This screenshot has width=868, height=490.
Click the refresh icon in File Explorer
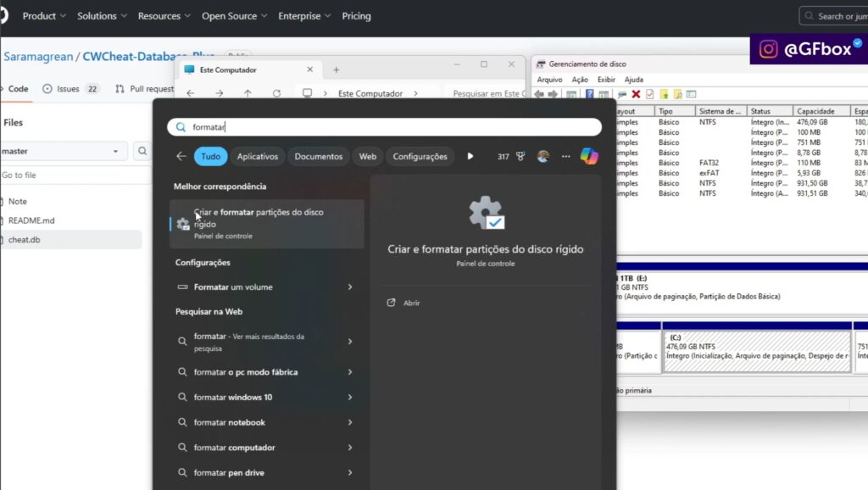pos(276,93)
